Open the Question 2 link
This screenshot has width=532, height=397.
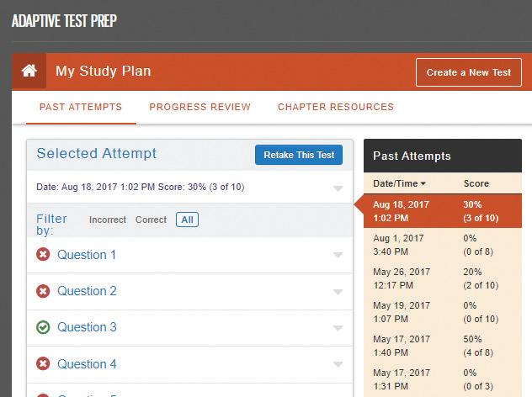click(87, 291)
